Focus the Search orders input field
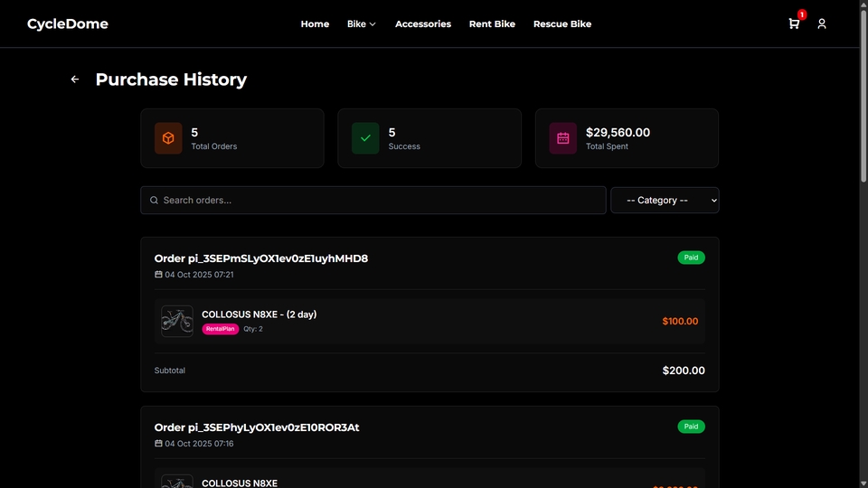 pos(380,201)
